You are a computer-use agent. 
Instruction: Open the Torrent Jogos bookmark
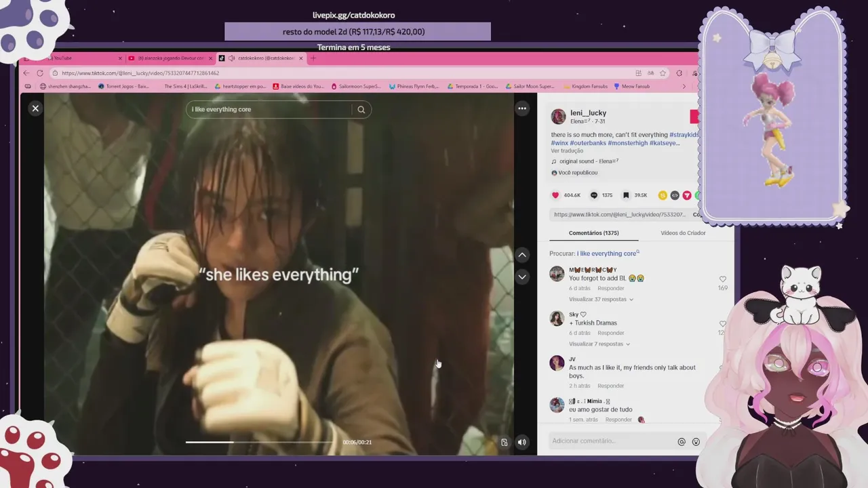tap(123, 87)
